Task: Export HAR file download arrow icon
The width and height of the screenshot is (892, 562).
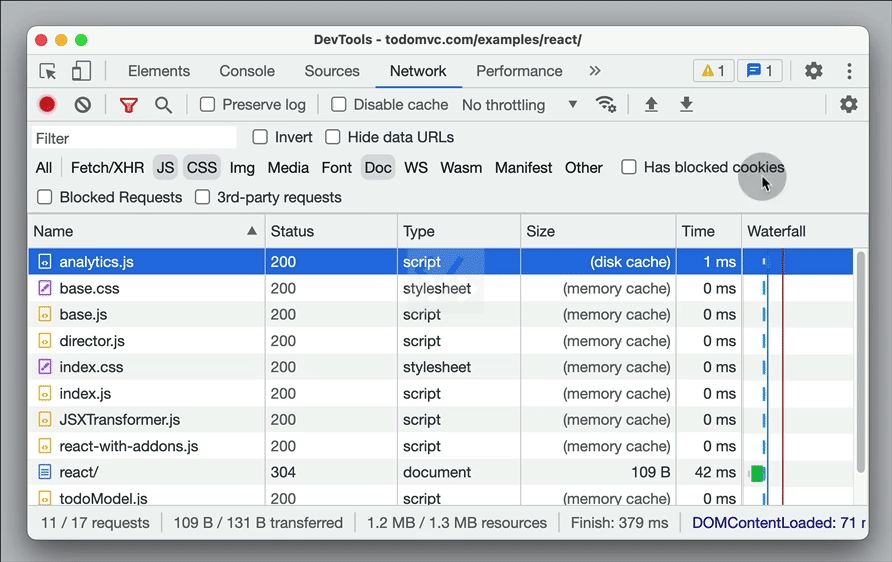Action: point(687,105)
